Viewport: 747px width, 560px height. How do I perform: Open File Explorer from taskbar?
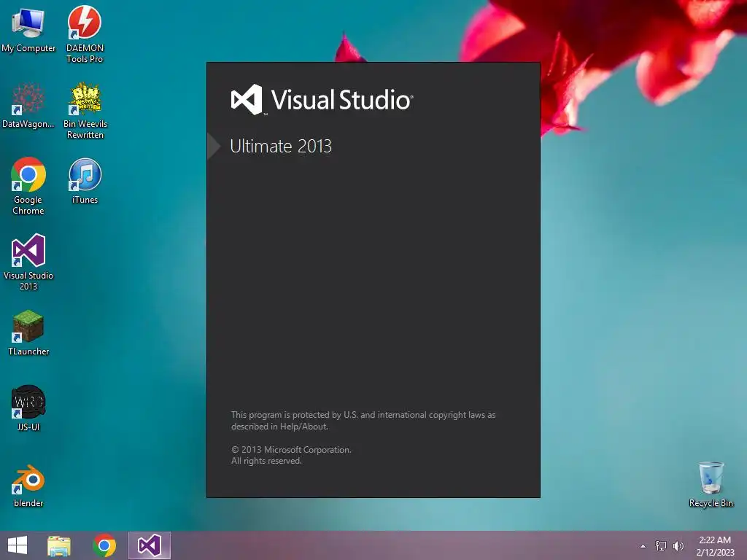59,545
